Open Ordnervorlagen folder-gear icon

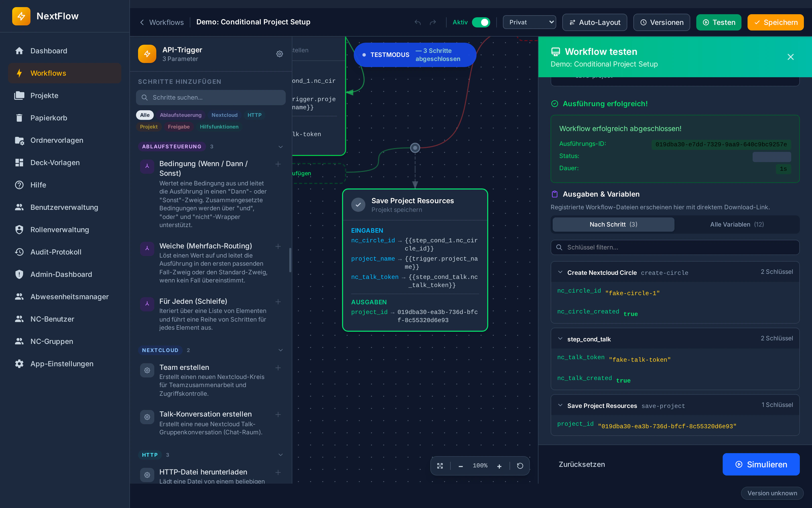(19, 140)
